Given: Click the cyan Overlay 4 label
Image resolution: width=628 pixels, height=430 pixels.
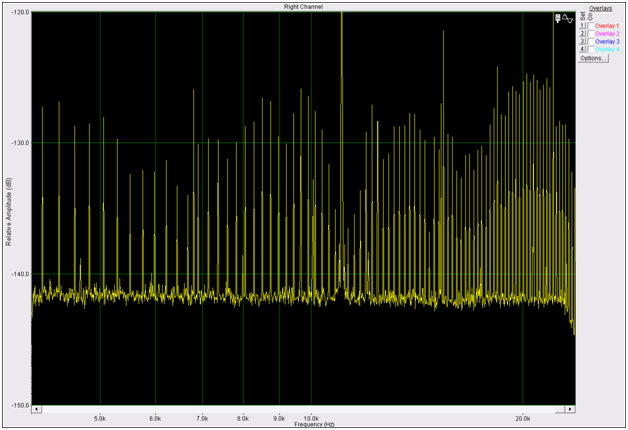Looking at the screenshot, I should tap(606, 49).
